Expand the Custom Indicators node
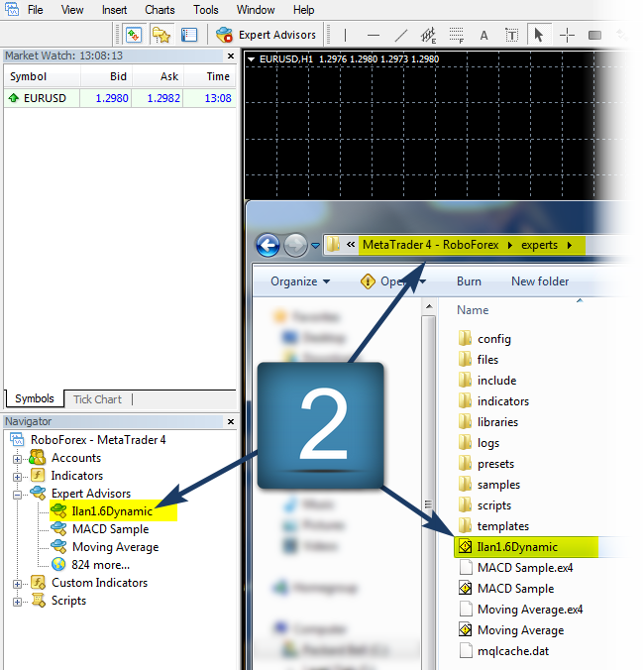This screenshot has width=644, height=670. coord(17,583)
